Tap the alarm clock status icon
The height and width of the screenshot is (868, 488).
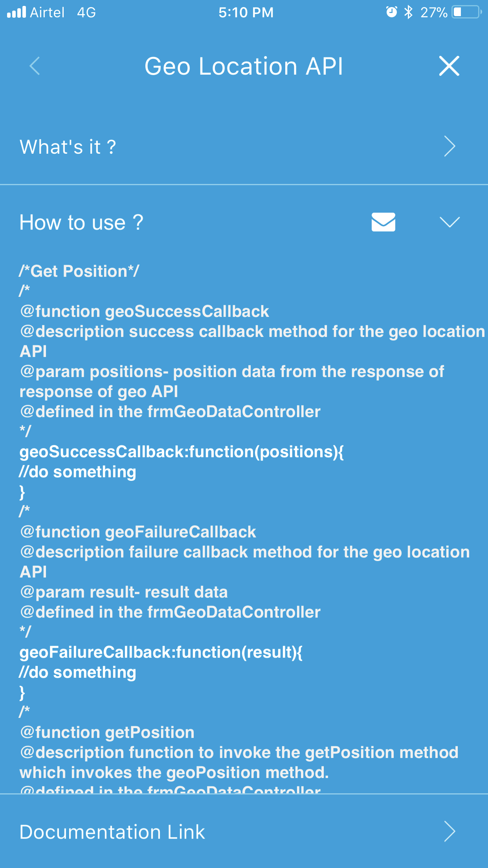[392, 12]
